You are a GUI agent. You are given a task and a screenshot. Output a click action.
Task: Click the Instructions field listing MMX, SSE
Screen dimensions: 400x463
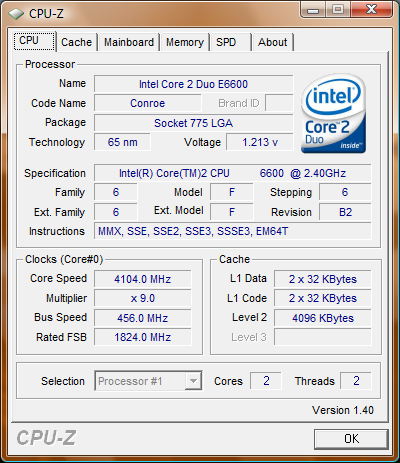tap(233, 231)
